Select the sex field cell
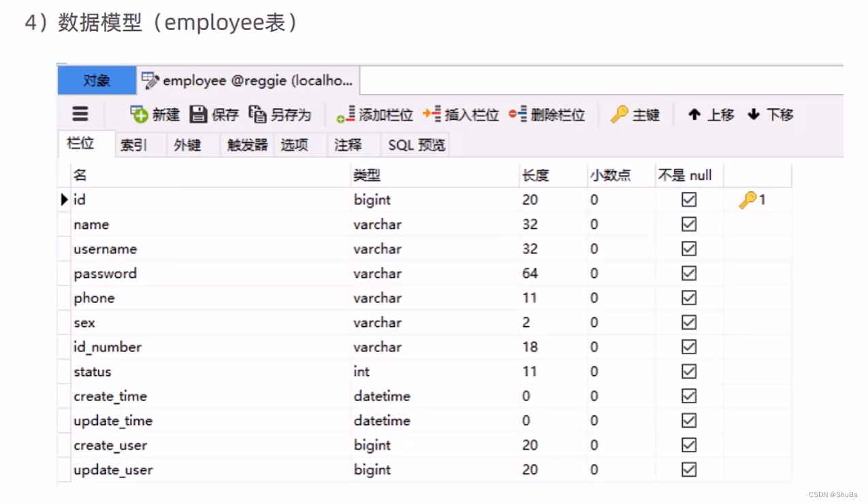The width and height of the screenshot is (868, 504). point(210,322)
